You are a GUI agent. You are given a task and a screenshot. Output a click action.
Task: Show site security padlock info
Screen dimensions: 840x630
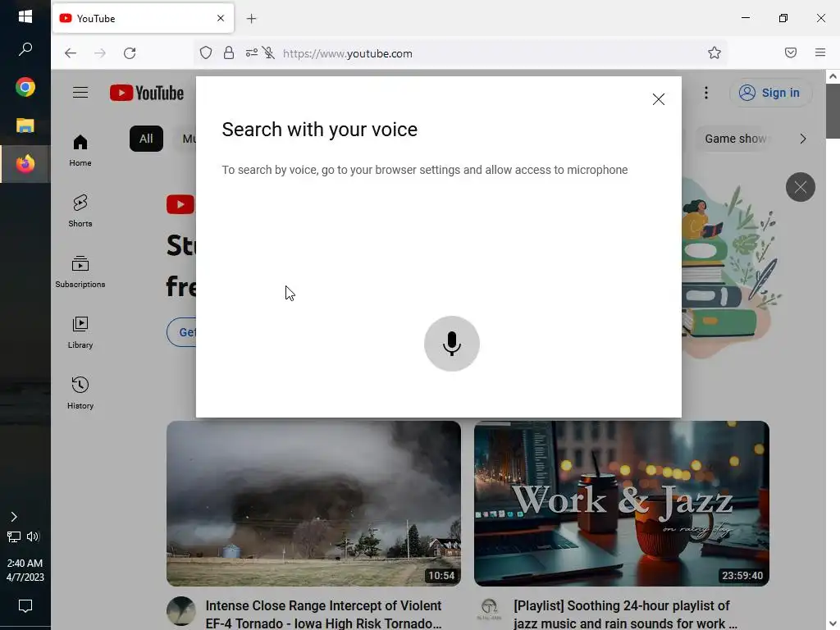point(229,53)
